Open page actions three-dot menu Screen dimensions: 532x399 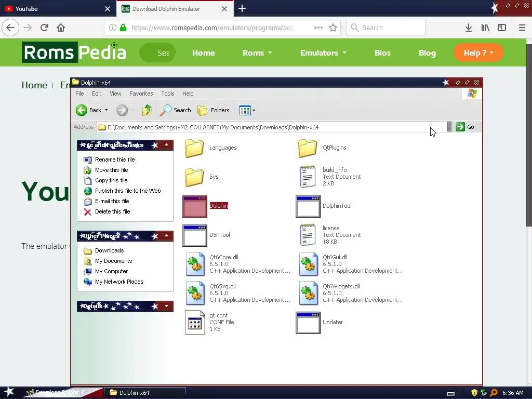(x=318, y=28)
